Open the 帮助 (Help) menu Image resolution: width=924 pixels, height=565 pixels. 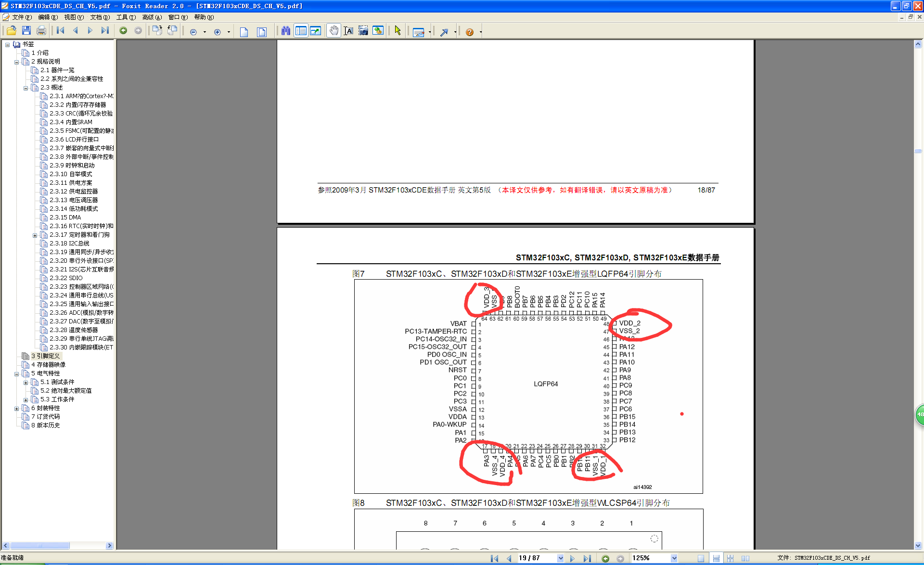tap(204, 17)
